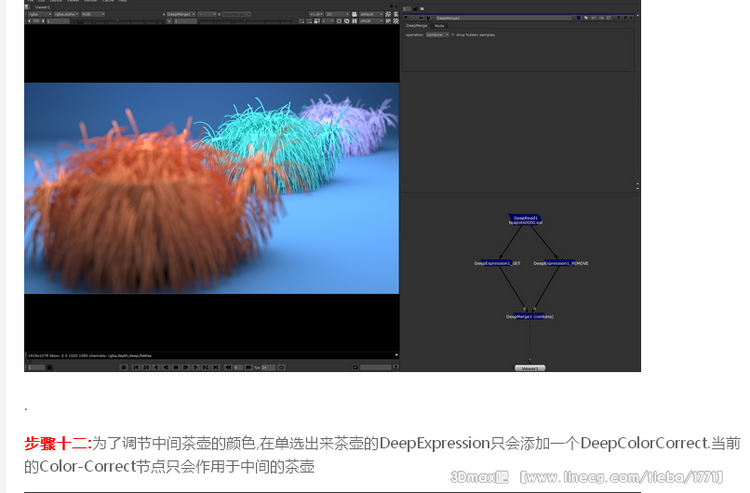This screenshot has height=493, width=750.
Task: Open the viewer zoom level dropdown
Action: point(316,14)
